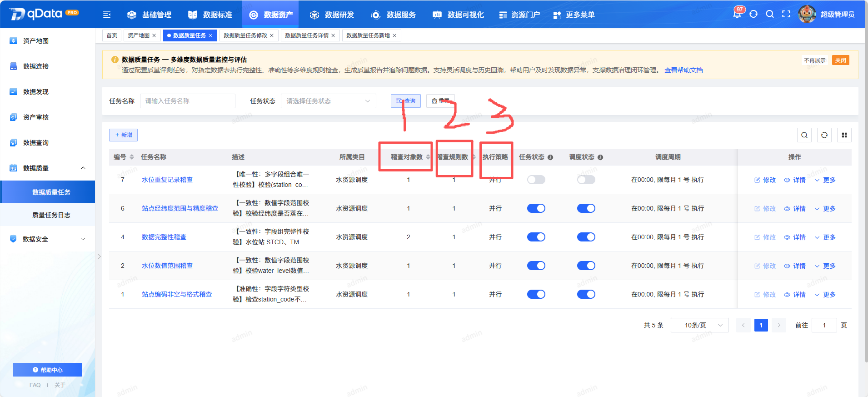Open 更多 menu for 站点编码非空与格式稽查
The image size is (868, 397).
click(x=825, y=295)
